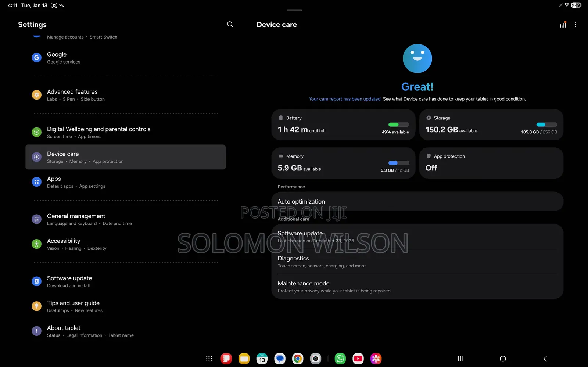
Task: Launch YouTube from the taskbar
Action: point(358,359)
